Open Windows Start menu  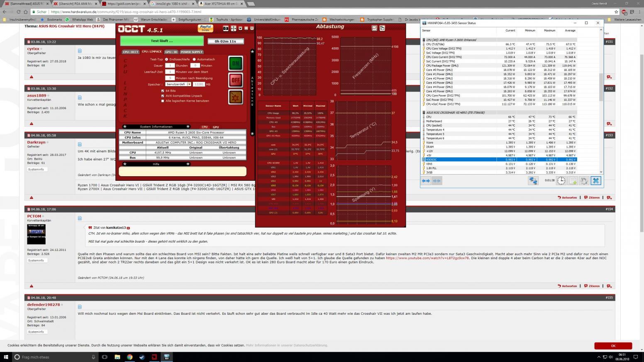click(x=6, y=357)
